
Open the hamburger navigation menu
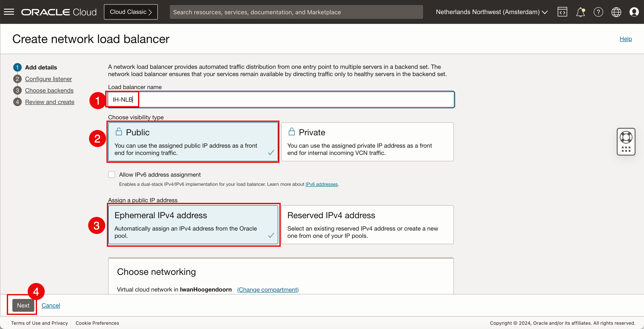9,12
